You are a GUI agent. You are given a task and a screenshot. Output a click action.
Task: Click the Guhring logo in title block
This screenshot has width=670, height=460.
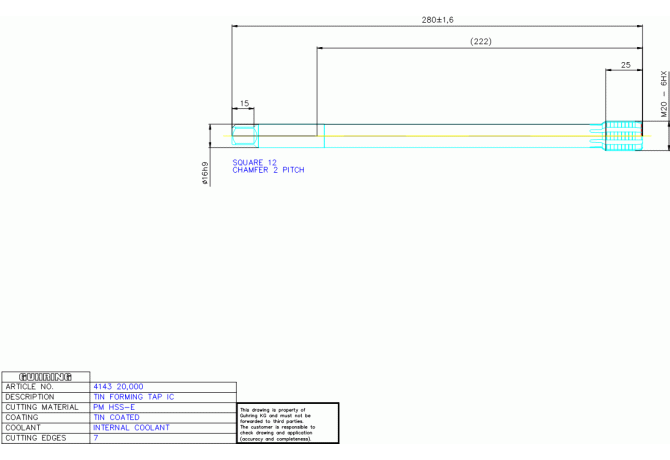[x=45, y=377]
